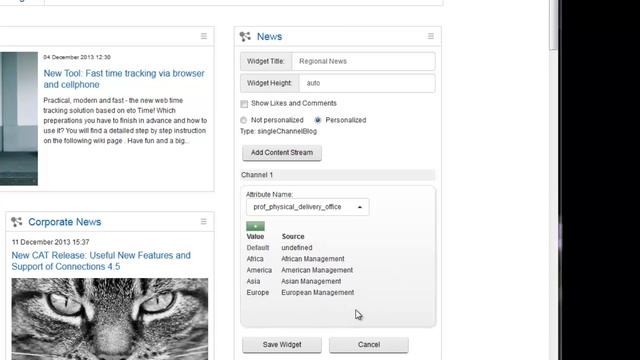This screenshot has height=360, width=640.
Task: Open the New Tool time tracking article link
Action: point(124,79)
